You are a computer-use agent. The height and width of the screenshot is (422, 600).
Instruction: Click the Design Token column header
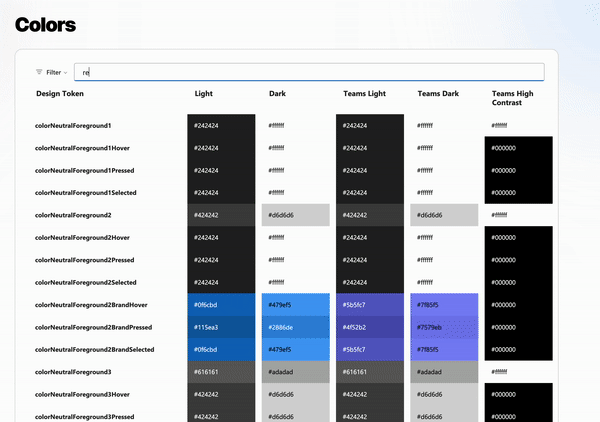click(60, 94)
